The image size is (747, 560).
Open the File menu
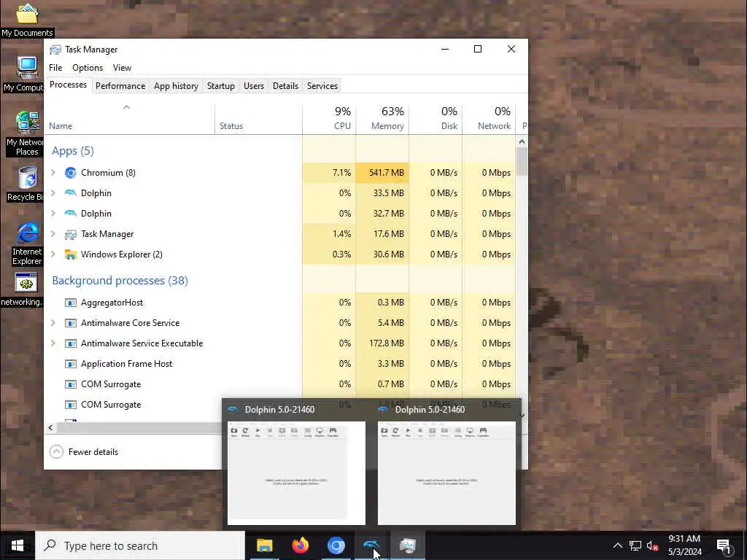click(55, 68)
